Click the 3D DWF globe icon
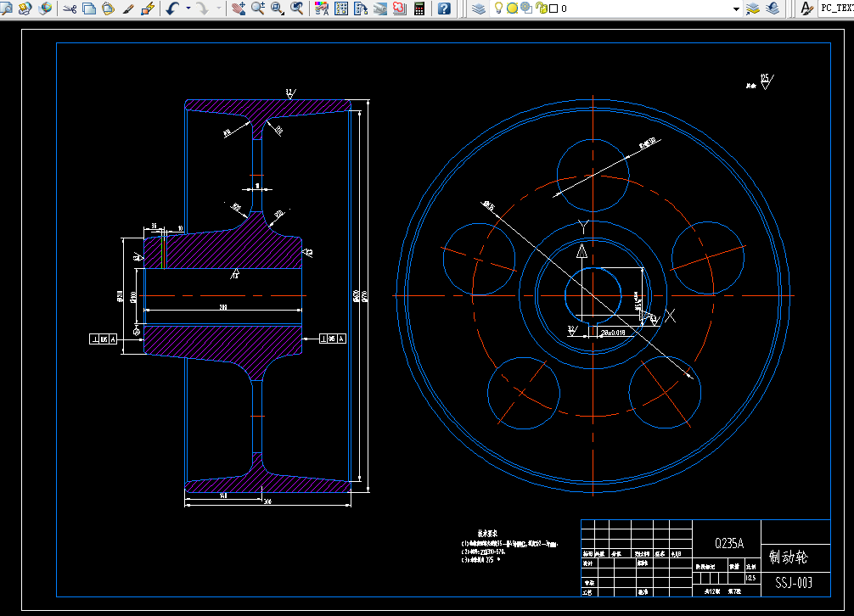Image resolution: width=854 pixels, height=616 pixels. point(46,8)
